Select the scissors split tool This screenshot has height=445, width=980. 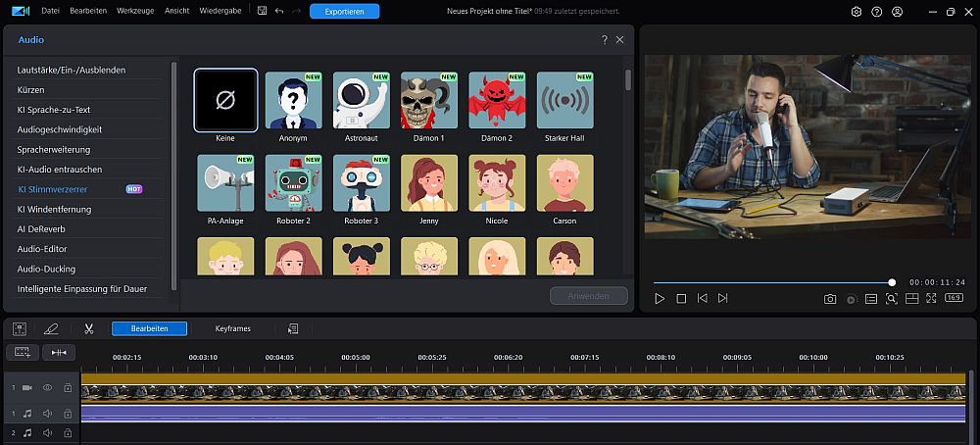pyautogui.click(x=89, y=328)
